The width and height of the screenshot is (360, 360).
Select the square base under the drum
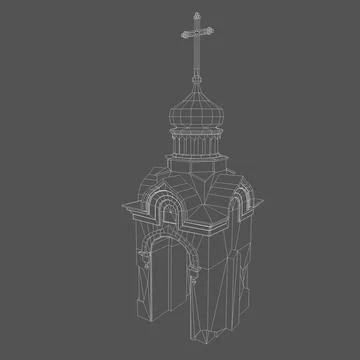pyautogui.click(x=197, y=164)
